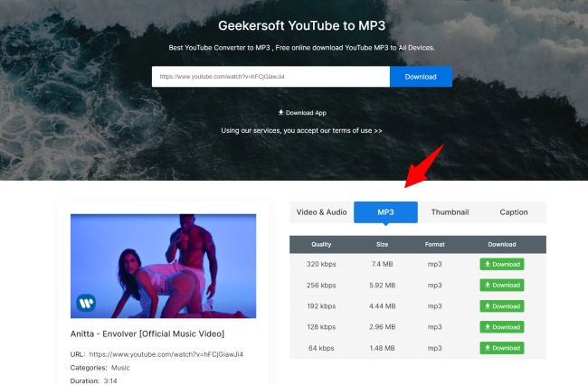
Task: Download the 128 kbps mp3
Action: coord(502,327)
